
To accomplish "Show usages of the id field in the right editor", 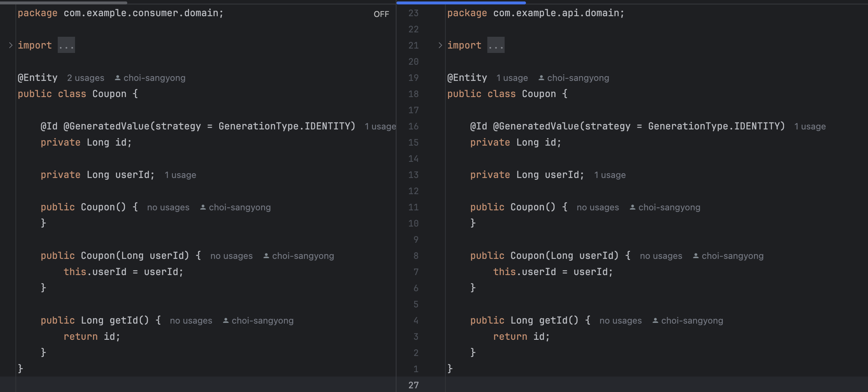I will 810,126.
